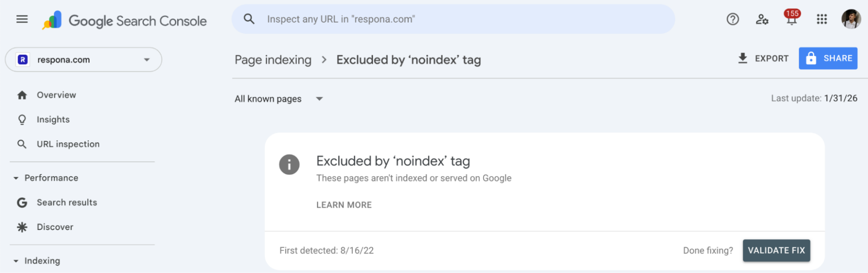Open the users and permissions settings
This screenshot has height=273, width=868.
pos(762,19)
